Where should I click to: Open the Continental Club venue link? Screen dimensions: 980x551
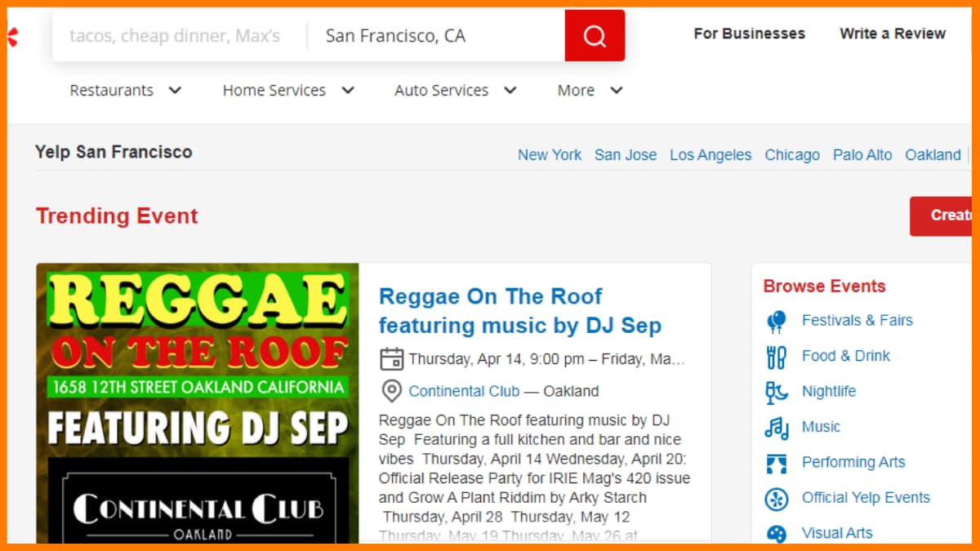(464, 391)
